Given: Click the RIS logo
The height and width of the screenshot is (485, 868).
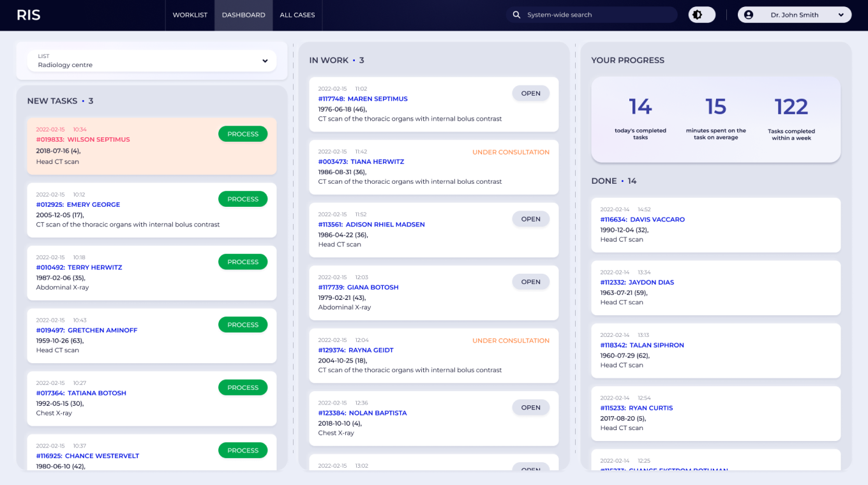Looking at the screenshot, I should point(28,15).
